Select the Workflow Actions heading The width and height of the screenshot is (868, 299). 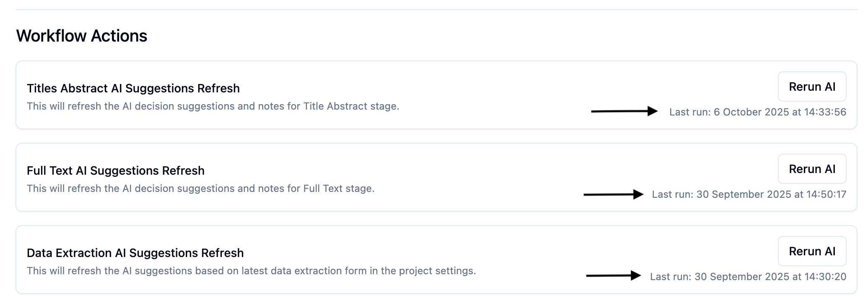pos(82,36)
